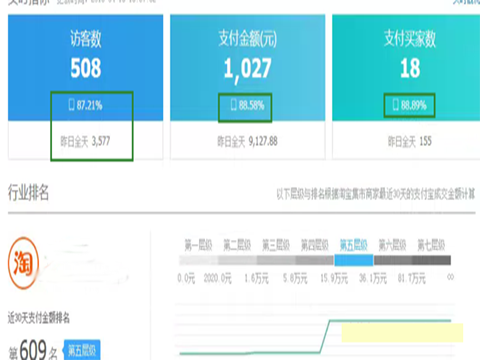Click the 81.7万元 threshold label
Screen dimensions: 480x360
click(x=411, y=278)
